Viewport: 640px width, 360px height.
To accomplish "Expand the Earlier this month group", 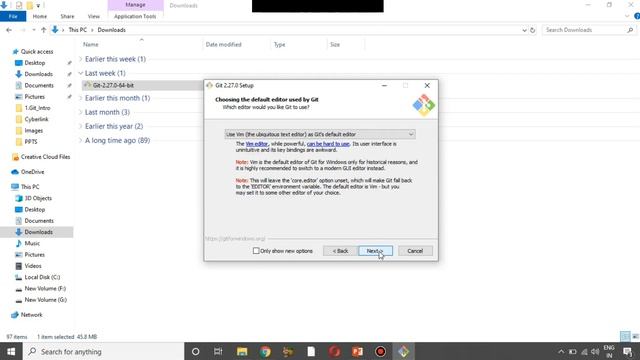I will [x=80, y=98].
